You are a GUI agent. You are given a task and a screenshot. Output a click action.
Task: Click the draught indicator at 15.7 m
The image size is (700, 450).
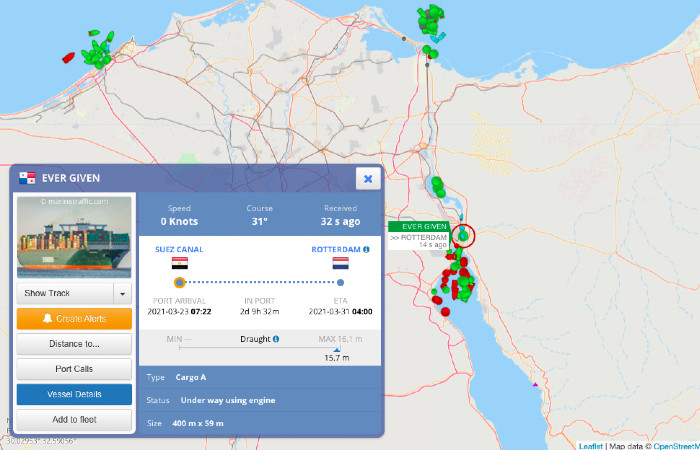[337, 350]
